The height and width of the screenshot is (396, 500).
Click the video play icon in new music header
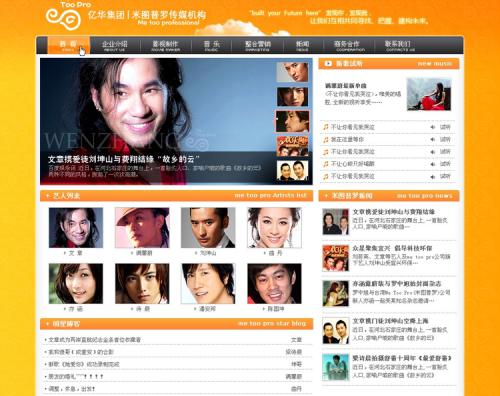click(x=328, y=63)
